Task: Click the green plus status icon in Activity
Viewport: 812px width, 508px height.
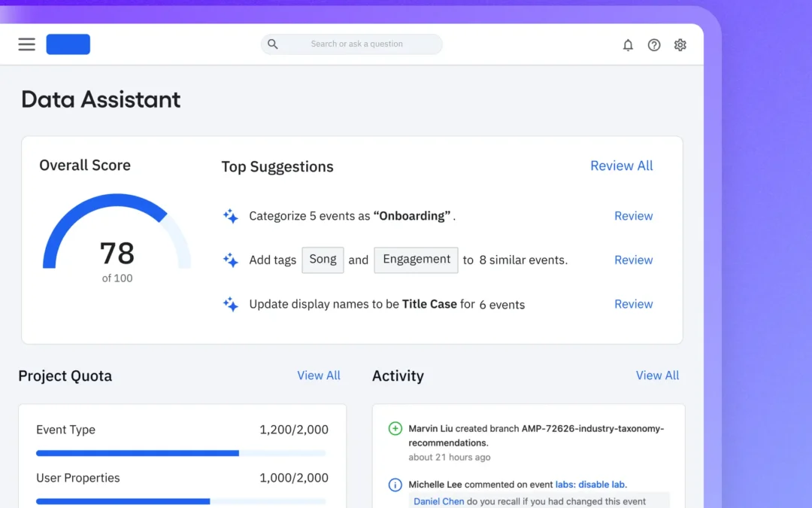Action: (x=395, y=428)
